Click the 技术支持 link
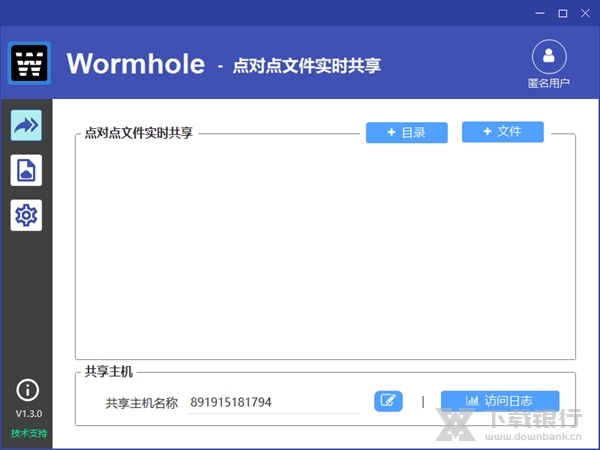The image size is (600, 450). pos(29,433)
